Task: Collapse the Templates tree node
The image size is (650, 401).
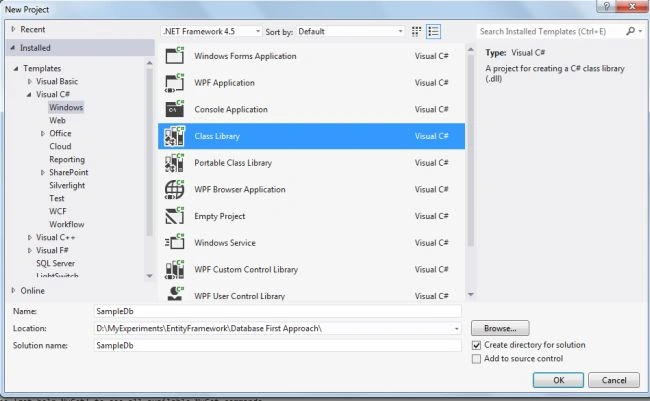Action: [16, 68]
